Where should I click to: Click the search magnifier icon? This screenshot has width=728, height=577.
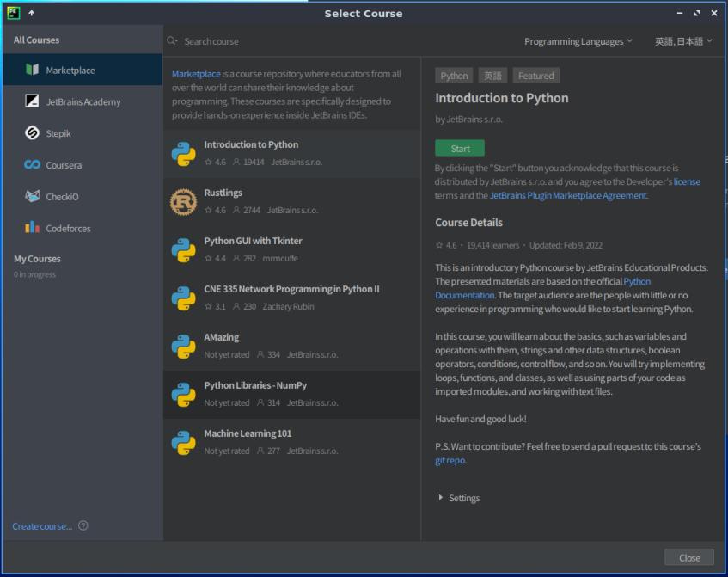click(x=172, y=41)
